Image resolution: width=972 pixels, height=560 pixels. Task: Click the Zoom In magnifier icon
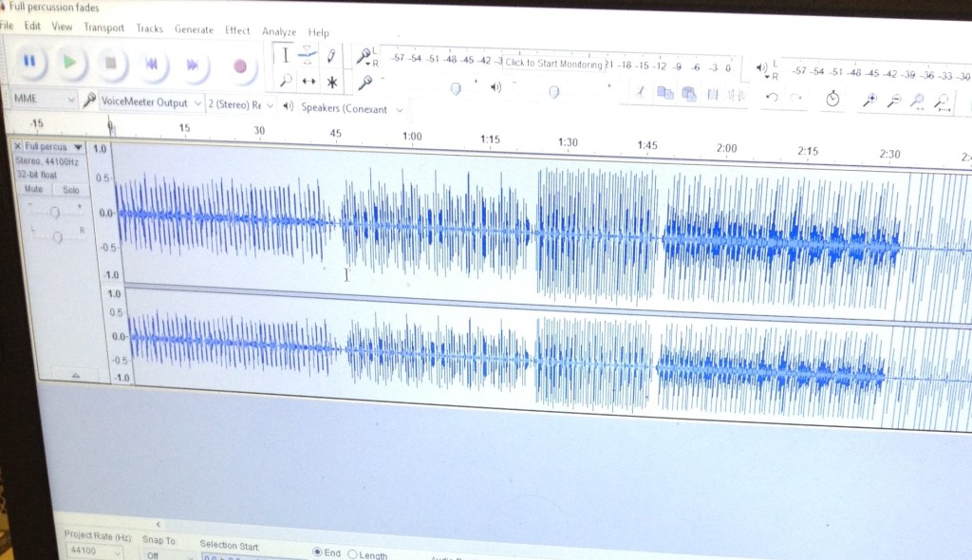tap(869, 100)
